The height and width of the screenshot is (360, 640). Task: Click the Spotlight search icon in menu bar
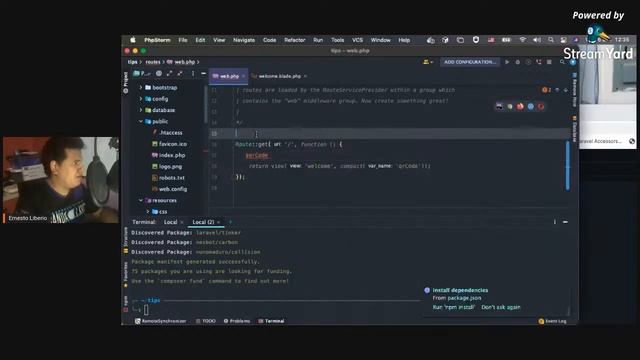[551, 40]
